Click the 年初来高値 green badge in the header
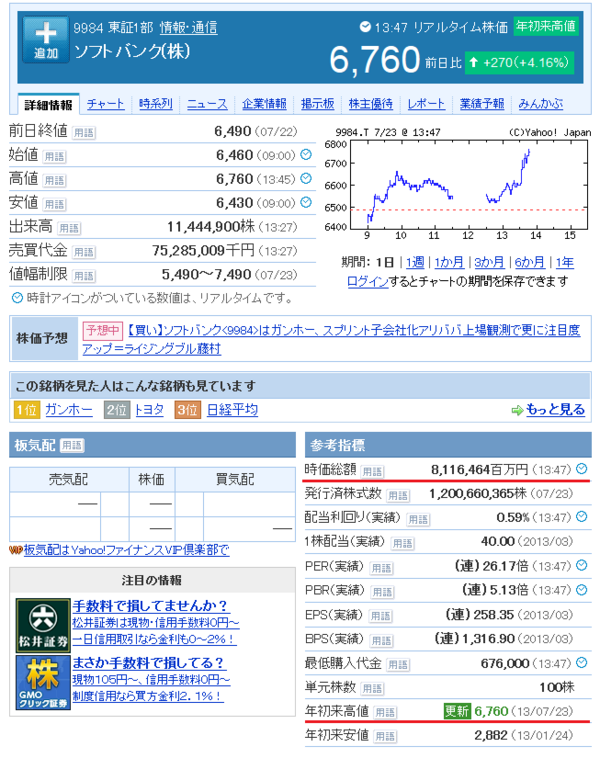Image resolution: width=600 pixels, height=758 pixels. 546,26
